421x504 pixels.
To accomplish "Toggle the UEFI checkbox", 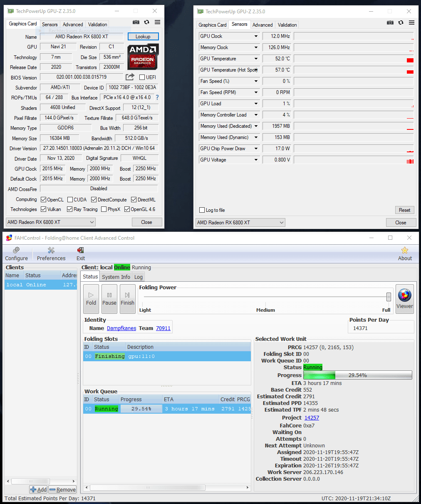I will tap(142, 77).
